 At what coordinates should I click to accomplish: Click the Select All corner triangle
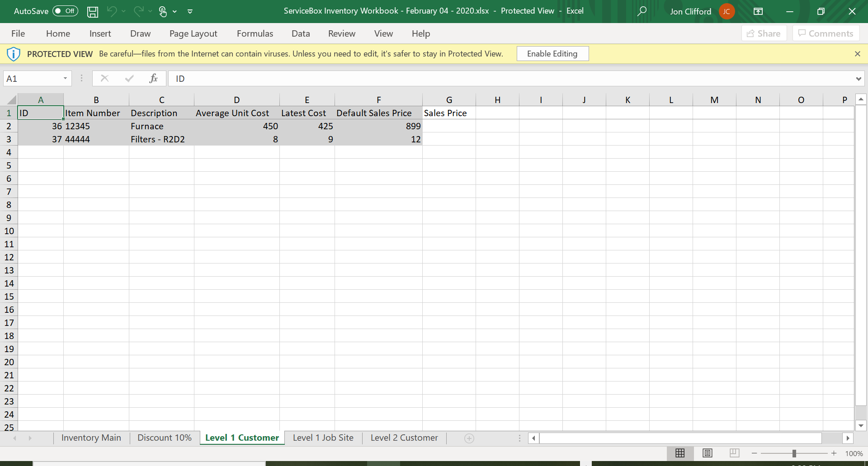tap(11, 100)
